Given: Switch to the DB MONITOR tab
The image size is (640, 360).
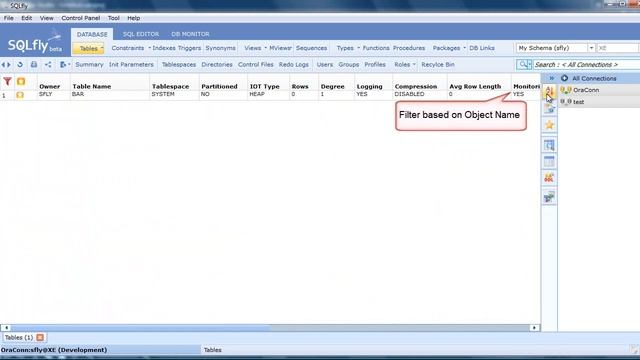Looking at the screenshot, I should tap(190, 34).
